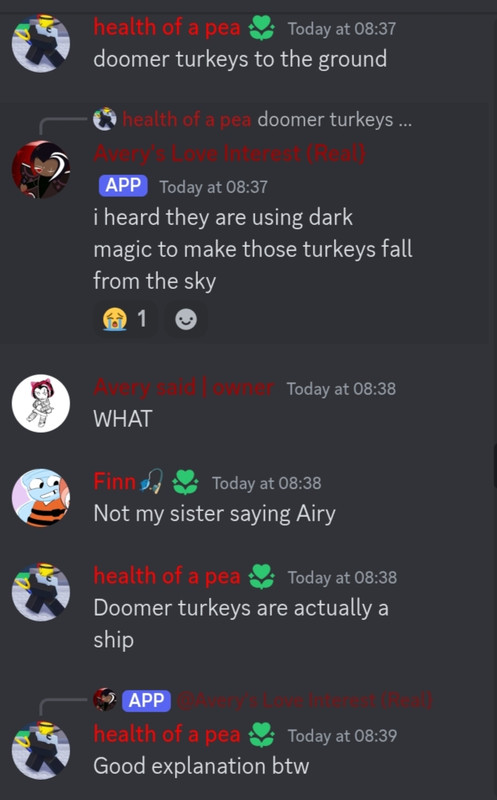Click the green leaf badge beside Finn
Image resolution: width=497 pixels, height=800 pixels.
185,482
